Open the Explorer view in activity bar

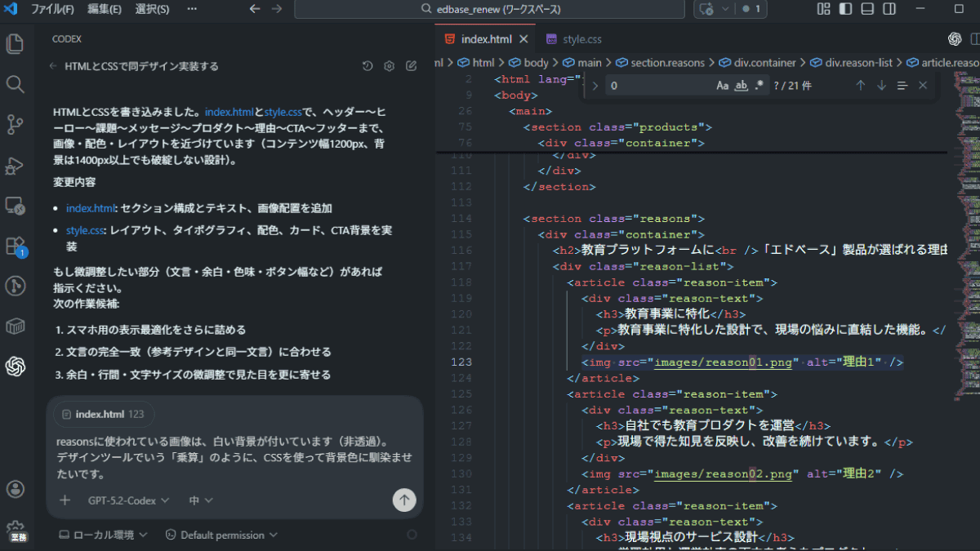(15, 44)
